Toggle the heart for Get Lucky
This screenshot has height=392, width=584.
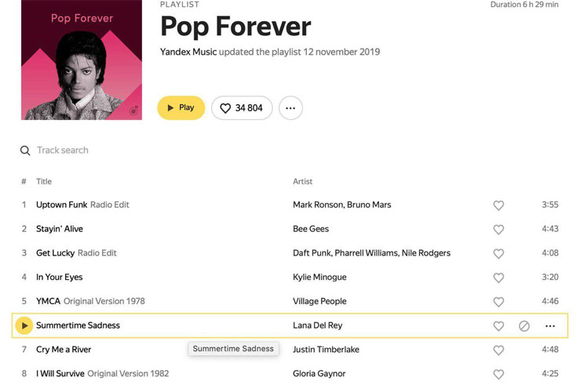498,253
